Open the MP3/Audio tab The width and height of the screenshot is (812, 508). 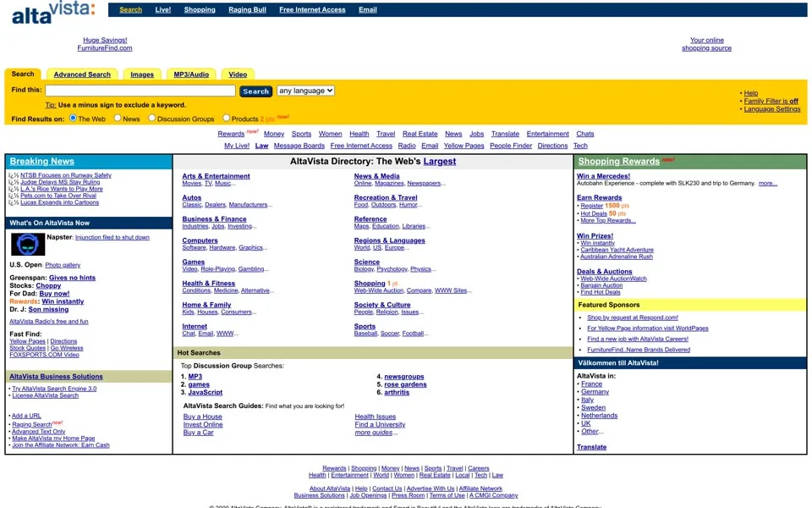[191, 75]
